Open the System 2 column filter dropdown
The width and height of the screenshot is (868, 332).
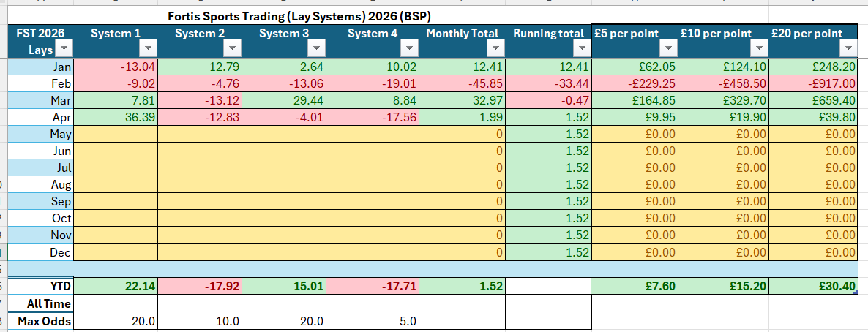pyautogui.click(x=233, y=49)
